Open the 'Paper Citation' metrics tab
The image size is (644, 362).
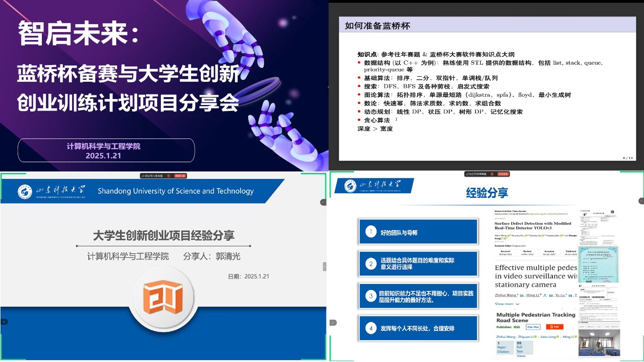click(x=503, y=348)
